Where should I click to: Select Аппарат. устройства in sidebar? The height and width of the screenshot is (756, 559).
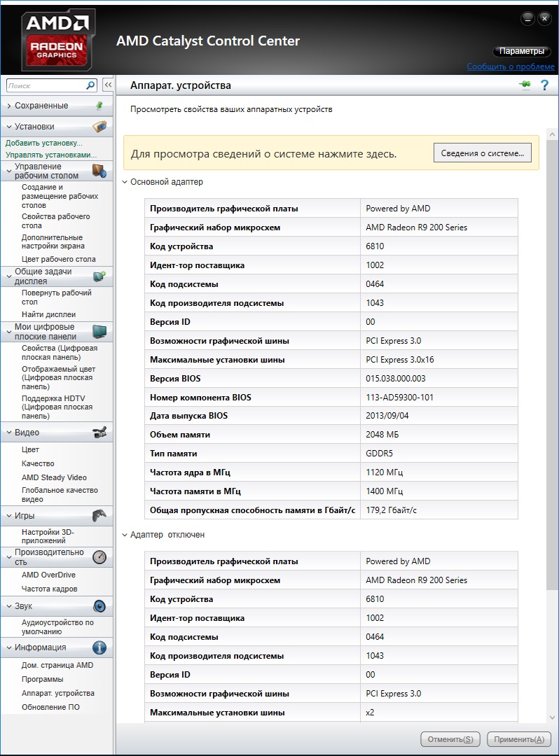[x=58, y=693]
